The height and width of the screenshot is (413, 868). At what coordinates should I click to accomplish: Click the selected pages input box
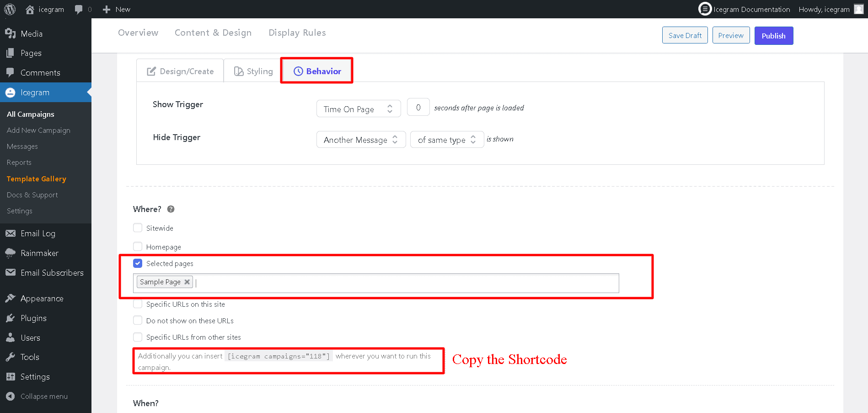tap(376, 283)
